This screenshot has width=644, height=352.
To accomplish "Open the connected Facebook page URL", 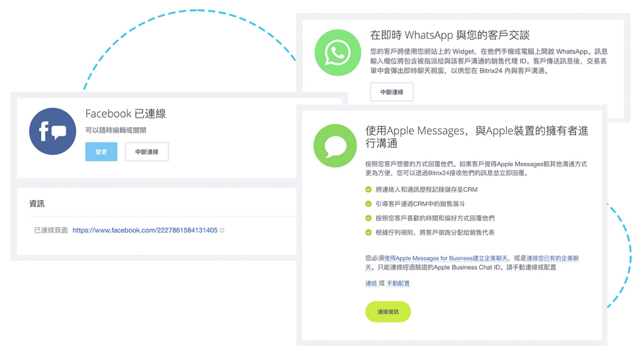I will 145,231.
